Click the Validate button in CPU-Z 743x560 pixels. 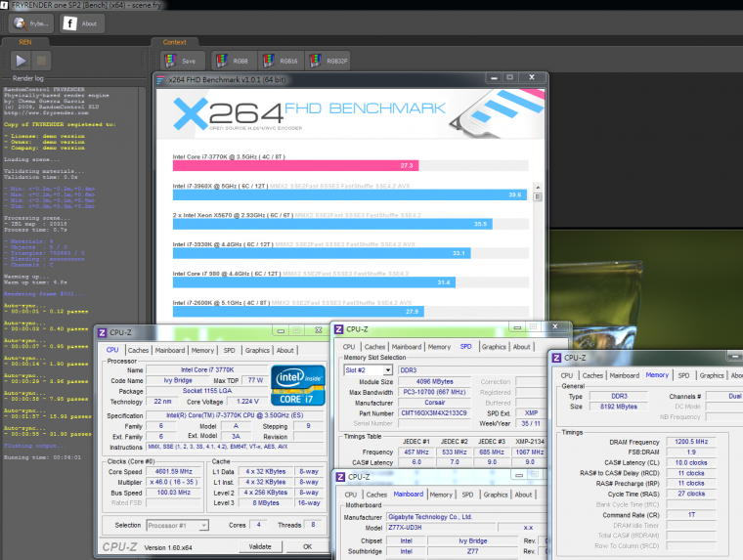(x=259, y=546)
